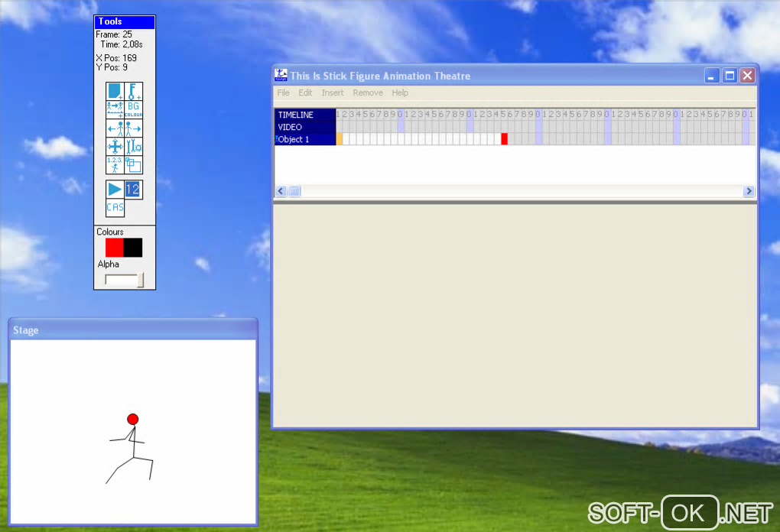Click the X Pos: 169 readout
Viewport: 780px width, 532px height.
point(116,57)
